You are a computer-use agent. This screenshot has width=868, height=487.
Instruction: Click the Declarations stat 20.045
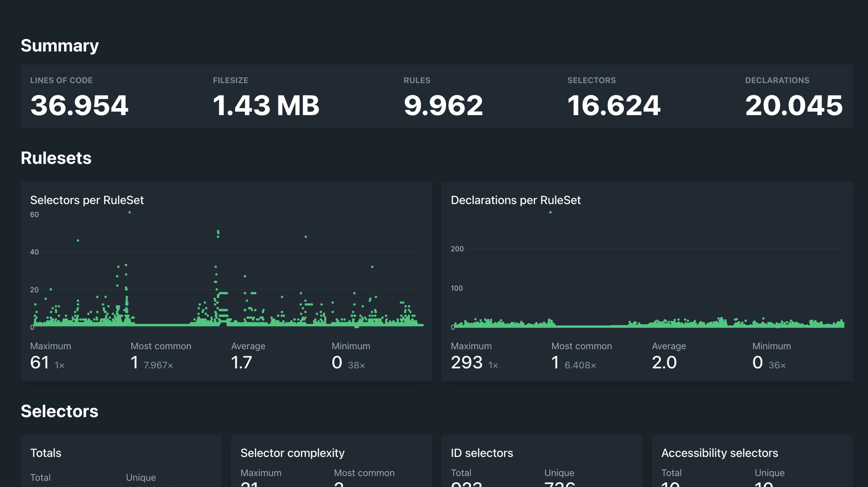794,105
